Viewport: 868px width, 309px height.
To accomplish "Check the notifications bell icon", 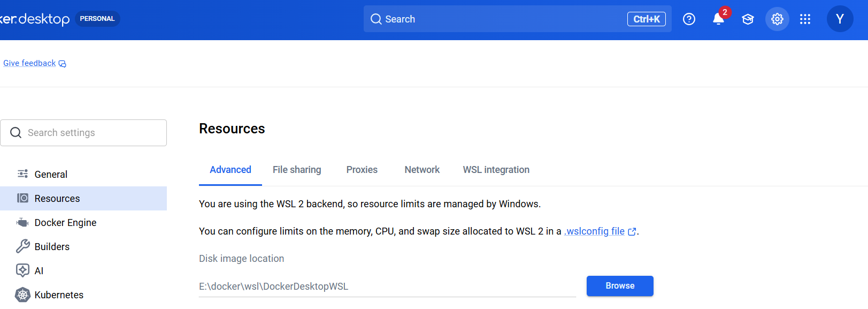I will 718,19.
